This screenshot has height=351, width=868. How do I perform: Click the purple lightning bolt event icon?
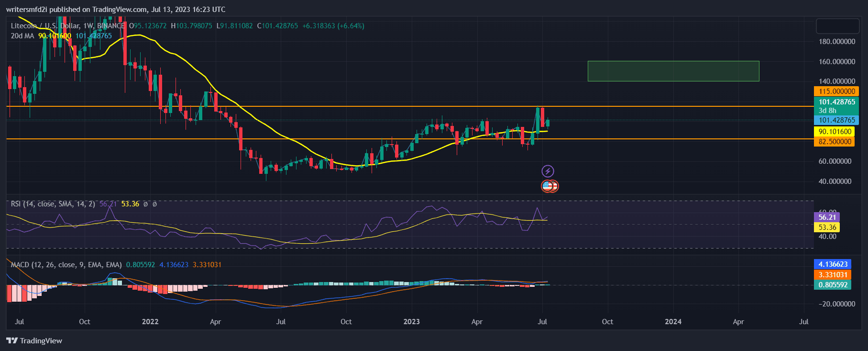[x=548, y=171]
